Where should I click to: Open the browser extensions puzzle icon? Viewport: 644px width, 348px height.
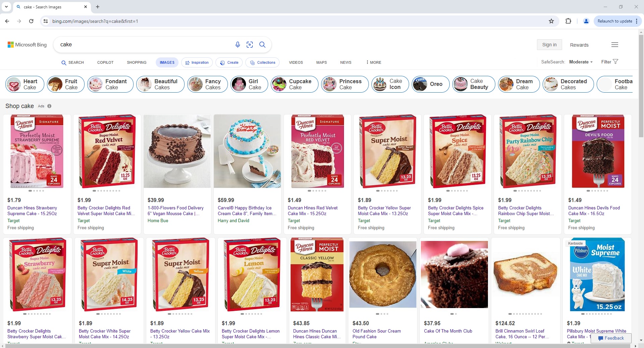coord(568,21)
